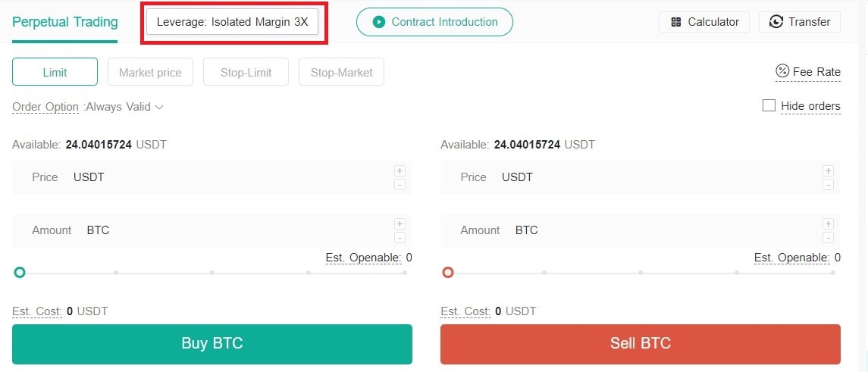Click the green buy amount slider handle
This screenshot has height=372, width=868.
[20, 272]
